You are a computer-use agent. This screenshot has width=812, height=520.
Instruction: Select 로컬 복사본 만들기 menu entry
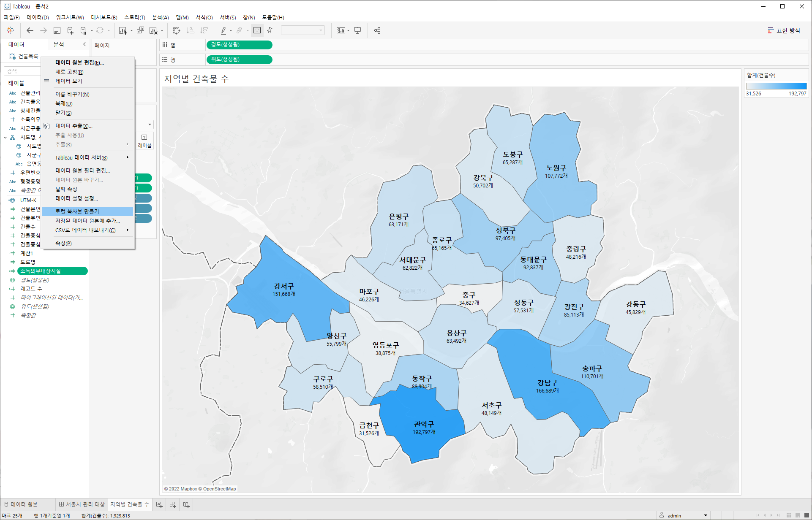coord(77,211)
